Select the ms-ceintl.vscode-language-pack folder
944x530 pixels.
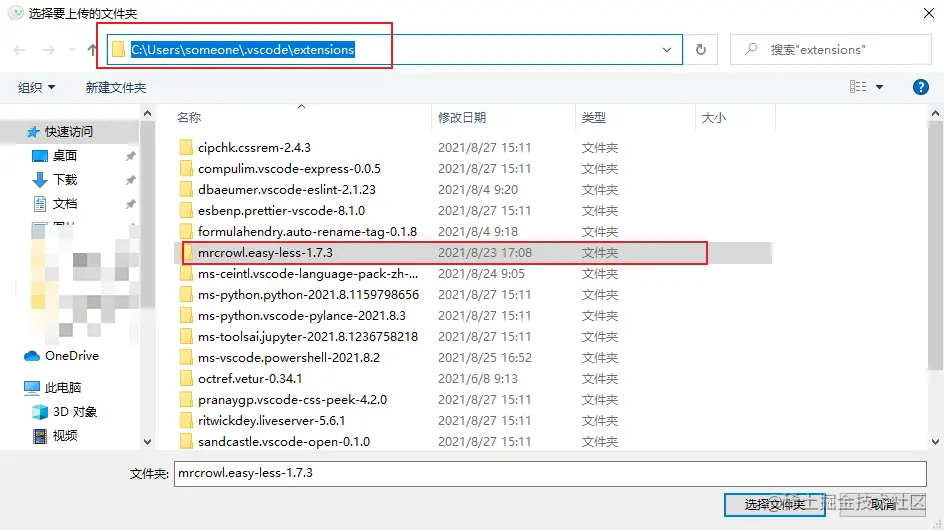[x=308, y=274]
